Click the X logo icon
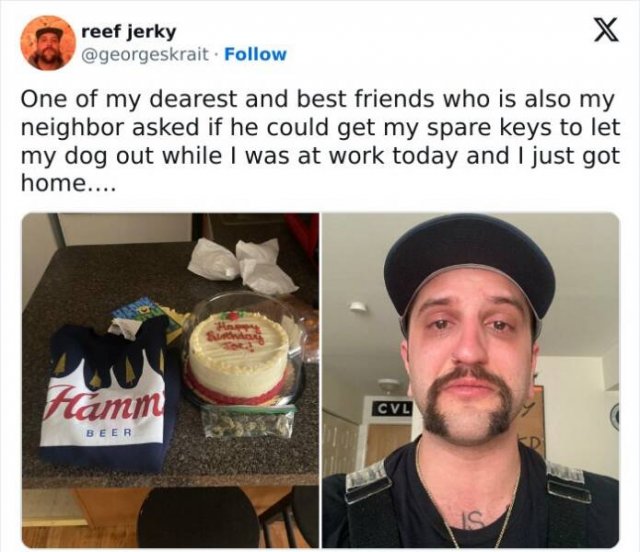 point(606,29)
